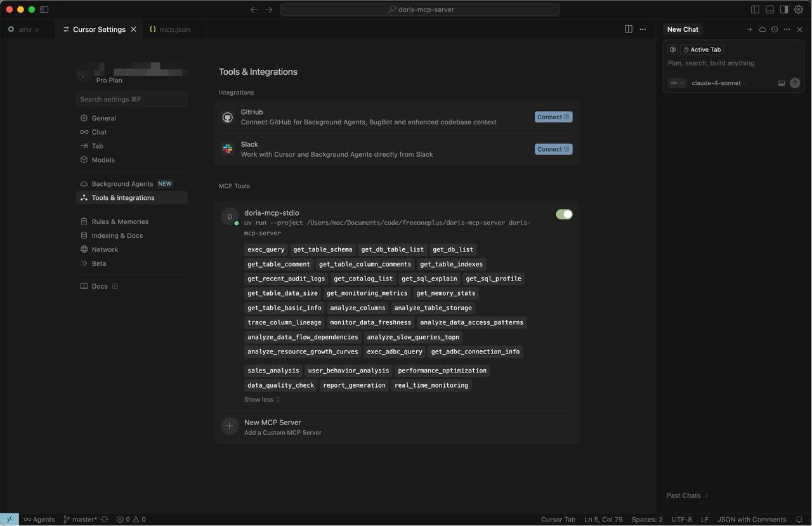The width and height of the screenshot is (812, 526).
Task: Expand Past Chats section
Action: 687,496
